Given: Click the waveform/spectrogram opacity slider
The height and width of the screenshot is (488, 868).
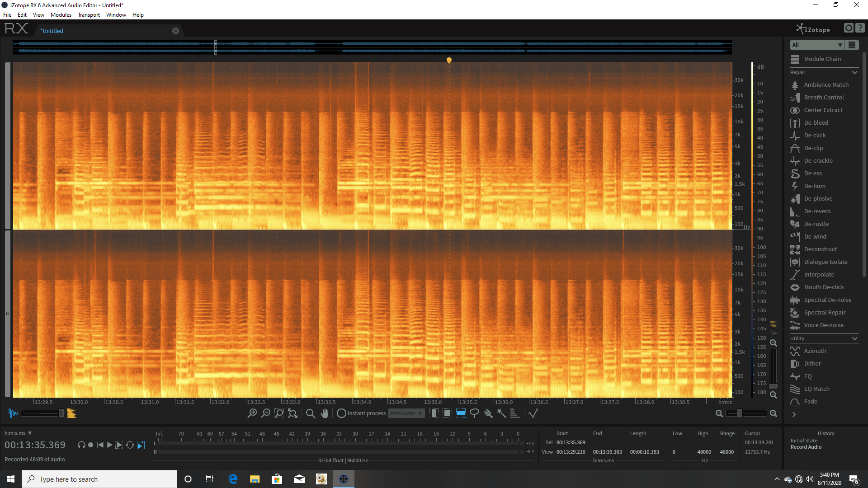Looking at the screenshot, I should (61, 413).
